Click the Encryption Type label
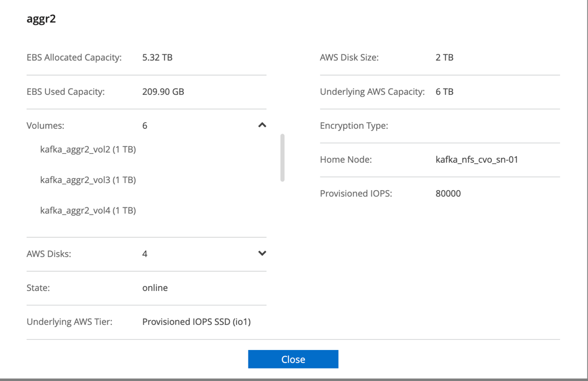This screenshot has width=588, height=381. click(x=354, y=126)
